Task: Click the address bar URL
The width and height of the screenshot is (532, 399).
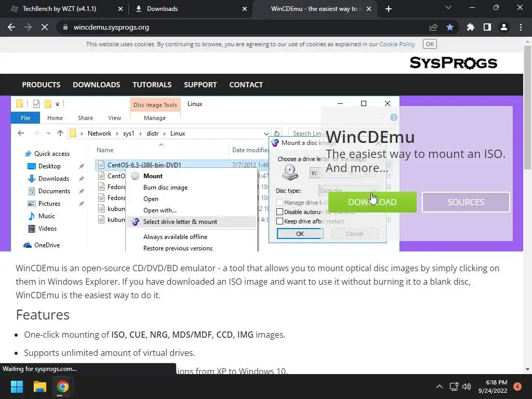Action: (x=111, y=27)
